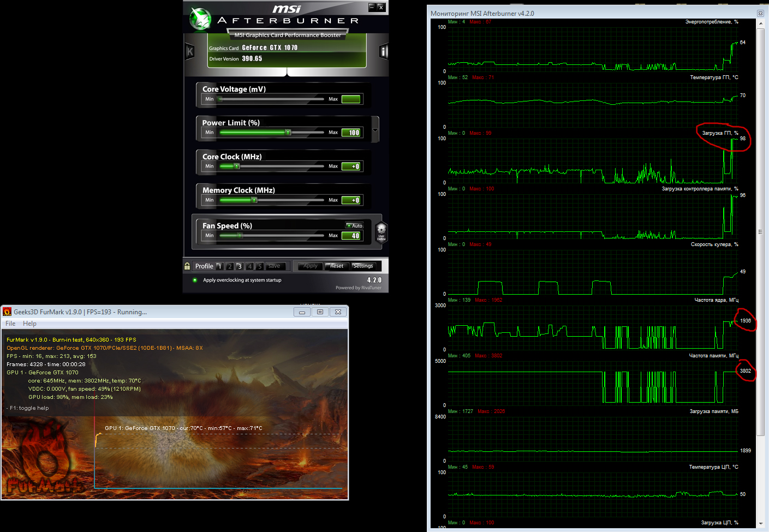Toggle apply overclocking at system startup

click(195, 280)
